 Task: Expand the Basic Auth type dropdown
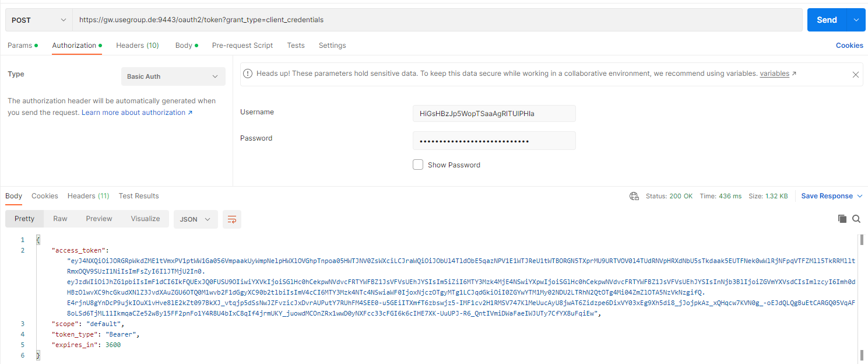(173, 76)
